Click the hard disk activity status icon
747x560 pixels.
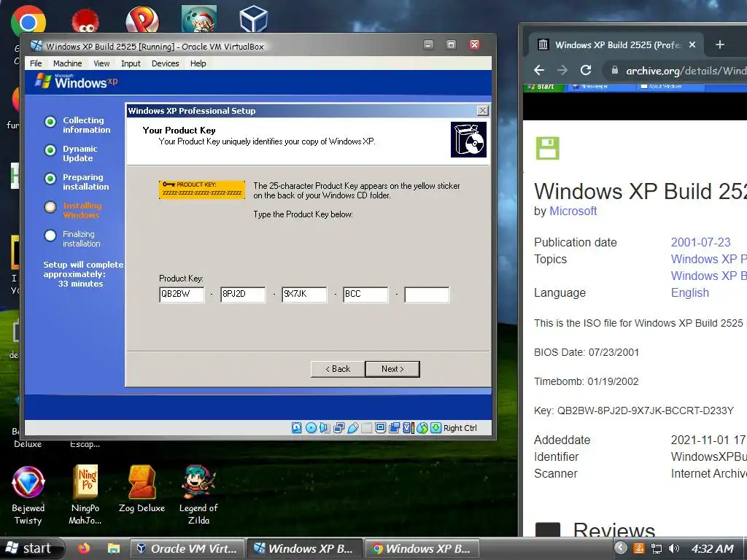click(296, 427)
